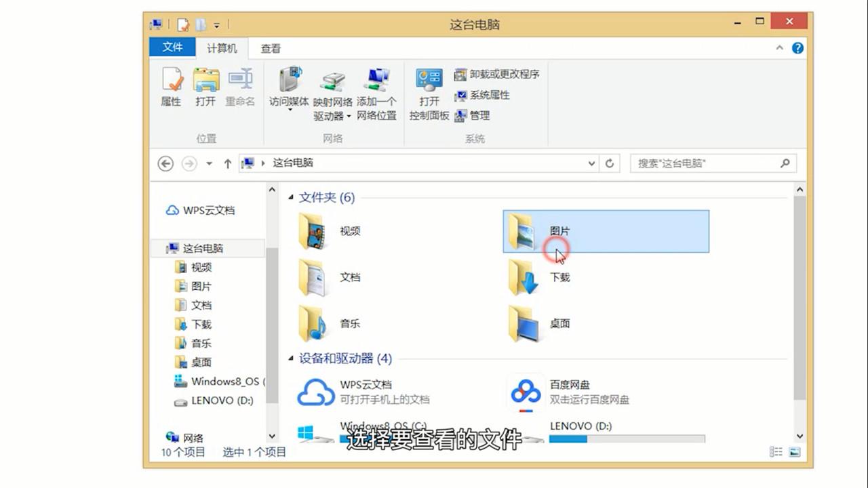Switch to the large icons view
The height and width of the screenshot is (488, 868).
pos(794,452)
